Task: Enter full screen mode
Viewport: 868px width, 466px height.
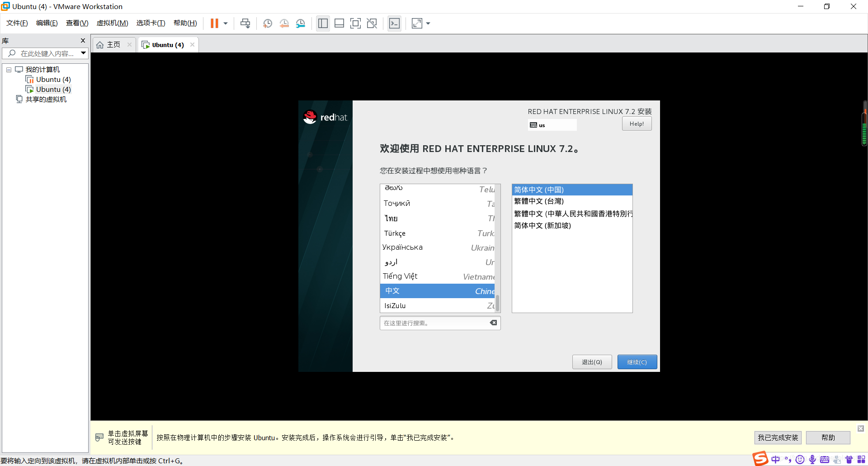Action: 356,23
